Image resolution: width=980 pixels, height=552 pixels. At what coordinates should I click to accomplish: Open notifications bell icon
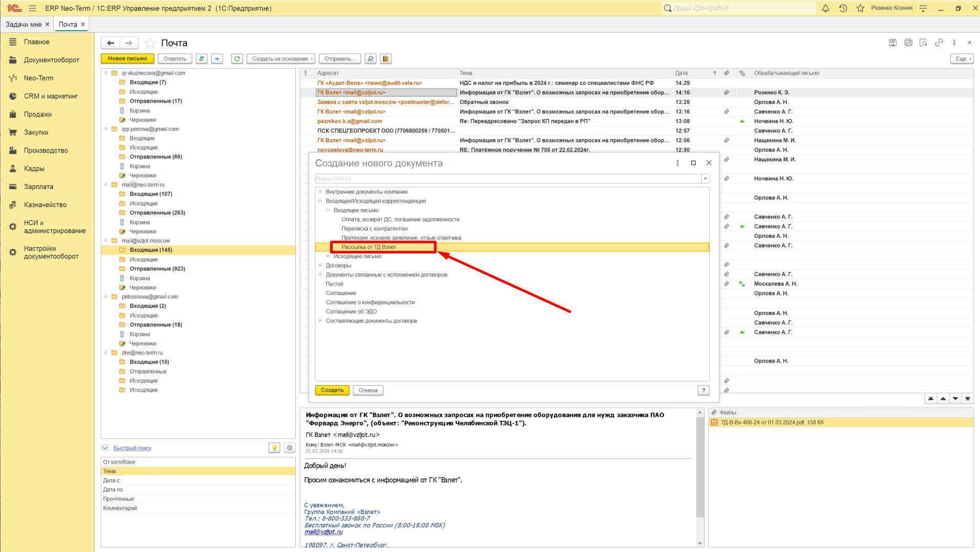click(825, 8)
